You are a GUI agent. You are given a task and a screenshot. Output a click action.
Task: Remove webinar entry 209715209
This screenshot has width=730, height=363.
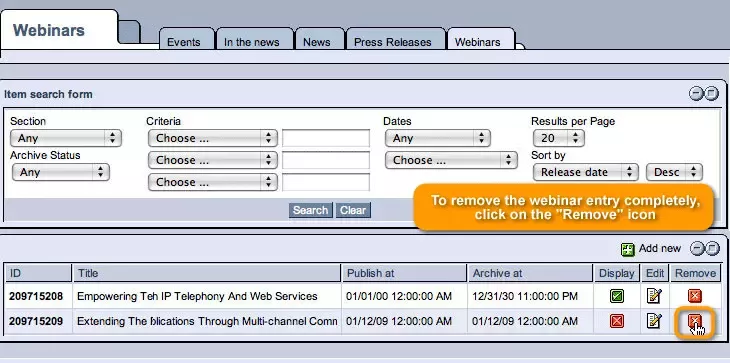[695, 321]
